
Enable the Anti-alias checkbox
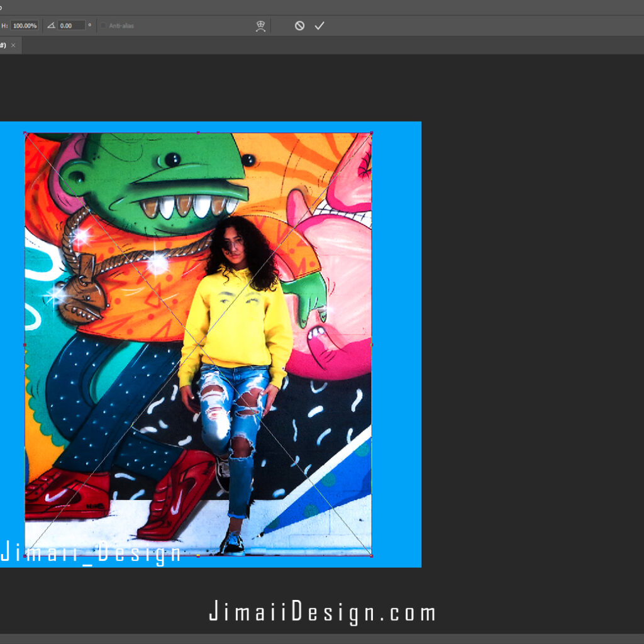(103, 26)
